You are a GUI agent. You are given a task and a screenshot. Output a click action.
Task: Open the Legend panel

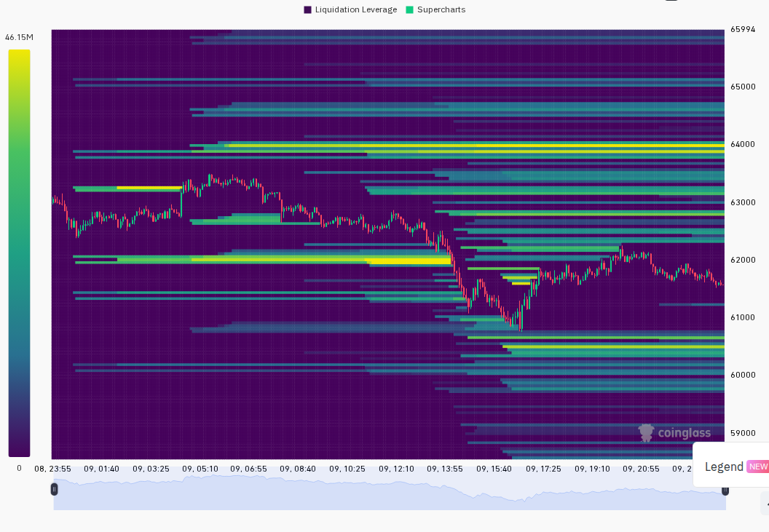724,467
